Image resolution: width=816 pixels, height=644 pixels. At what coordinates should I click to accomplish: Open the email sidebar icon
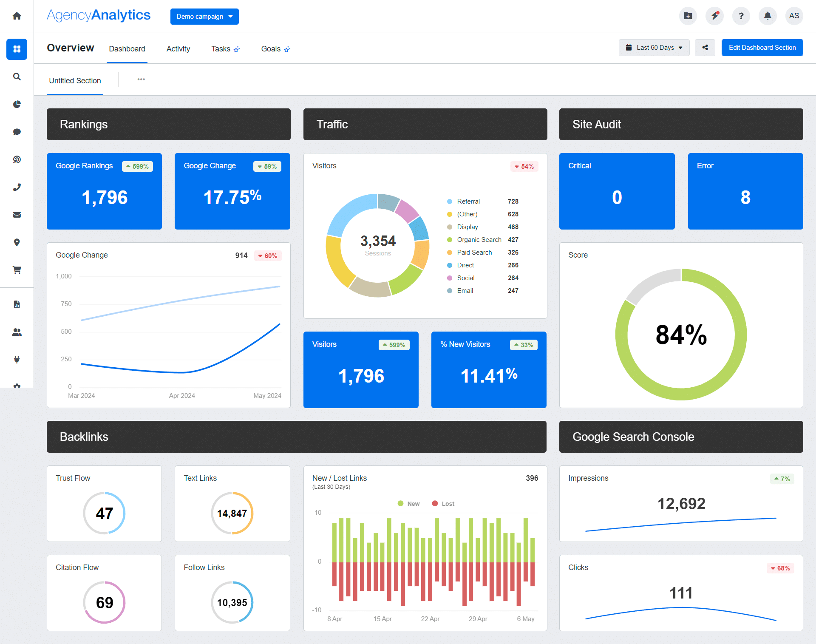pyautogui.click(x=17, y=215)
